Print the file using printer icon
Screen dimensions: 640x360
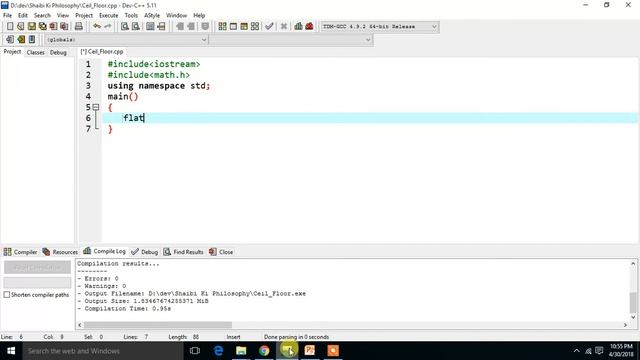click(79, 27)
